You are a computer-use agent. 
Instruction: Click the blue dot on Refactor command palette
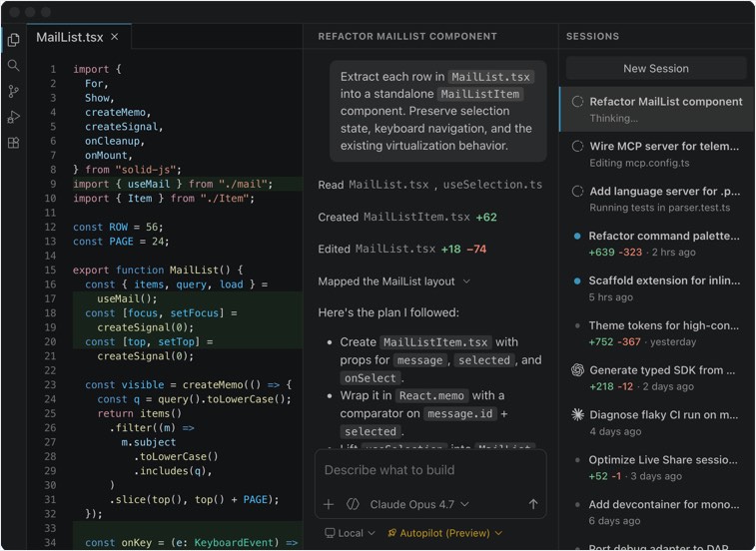577,236
